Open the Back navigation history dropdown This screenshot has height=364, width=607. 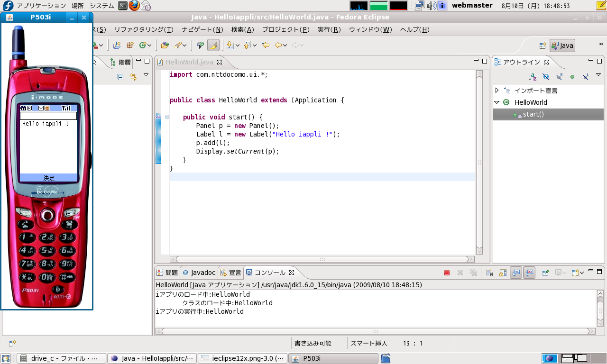pyautogui.click(x=285, y=45)
